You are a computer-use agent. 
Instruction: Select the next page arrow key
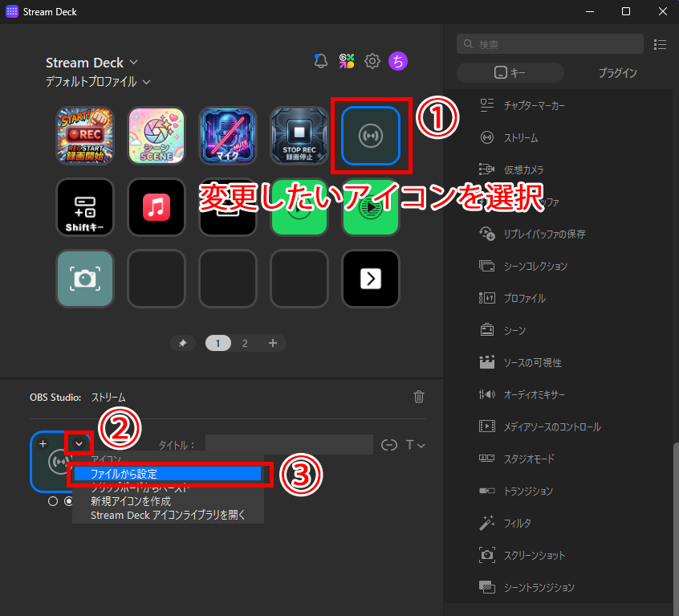(371, 279)
